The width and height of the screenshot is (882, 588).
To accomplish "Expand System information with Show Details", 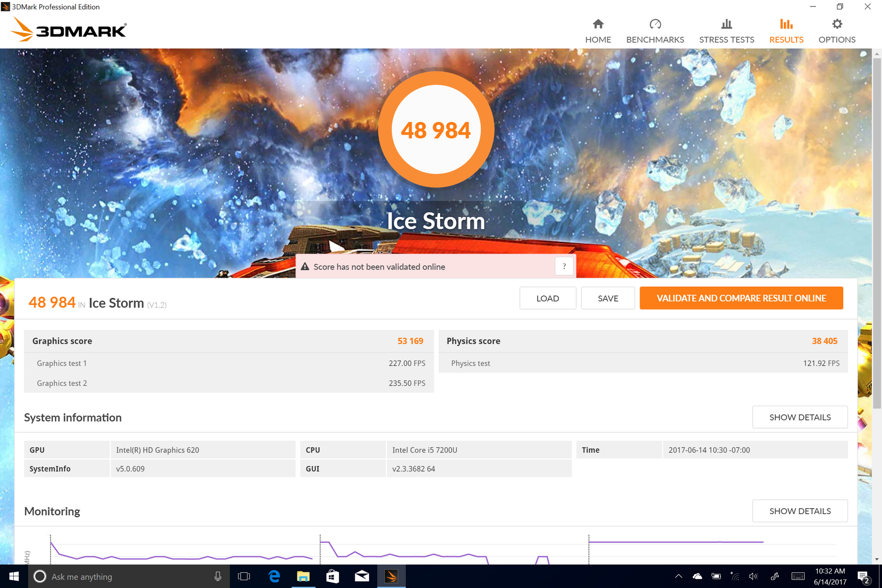I will [800, 417].
